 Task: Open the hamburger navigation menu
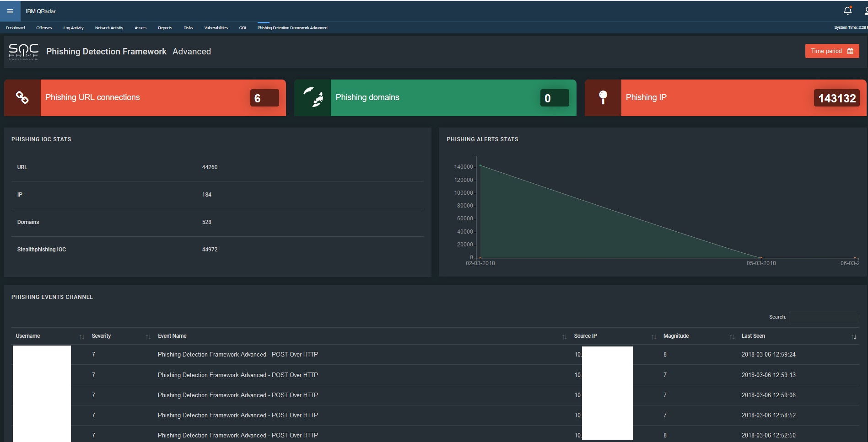click(10, 11)
